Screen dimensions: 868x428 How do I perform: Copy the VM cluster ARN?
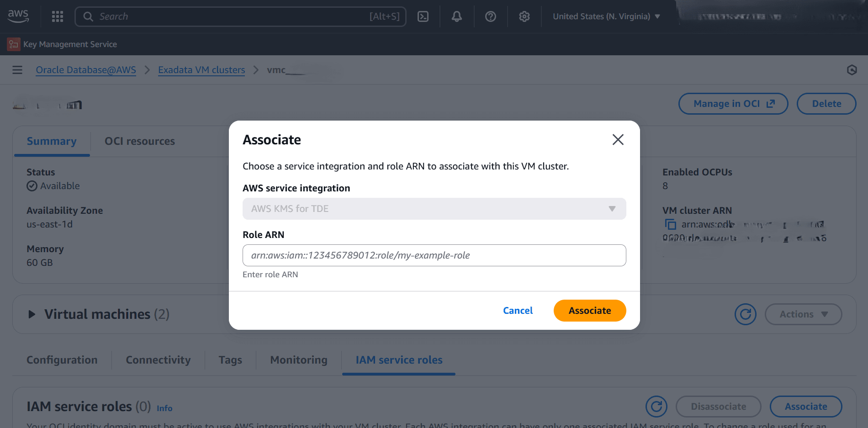pyautogui.click(x=670, y=224)
